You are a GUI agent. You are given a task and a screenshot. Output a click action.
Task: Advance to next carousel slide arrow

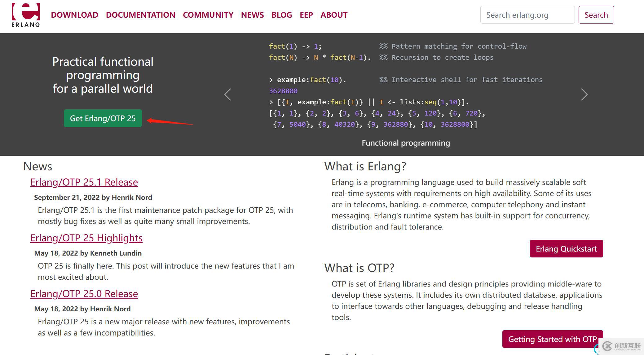[x=584, y=94]
